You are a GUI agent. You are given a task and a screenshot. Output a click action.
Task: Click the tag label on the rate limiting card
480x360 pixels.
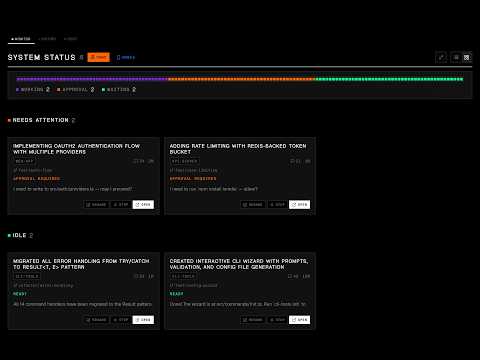click(185, 161)
